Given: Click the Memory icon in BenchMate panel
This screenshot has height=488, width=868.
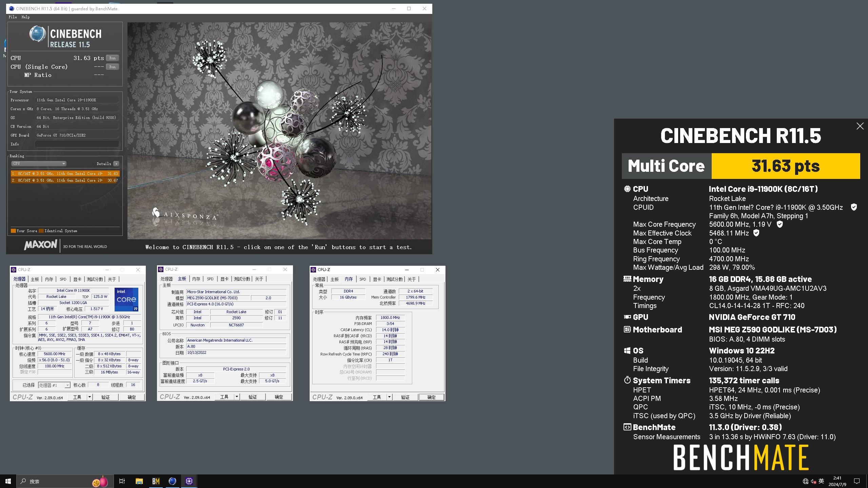Looking at the screenshot, I should (627, 279).
